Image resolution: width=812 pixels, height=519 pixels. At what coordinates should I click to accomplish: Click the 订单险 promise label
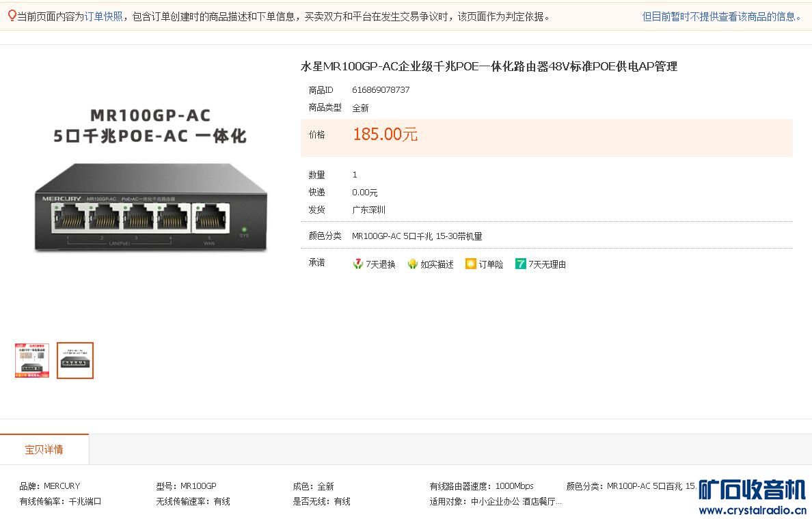pos(490,264)
